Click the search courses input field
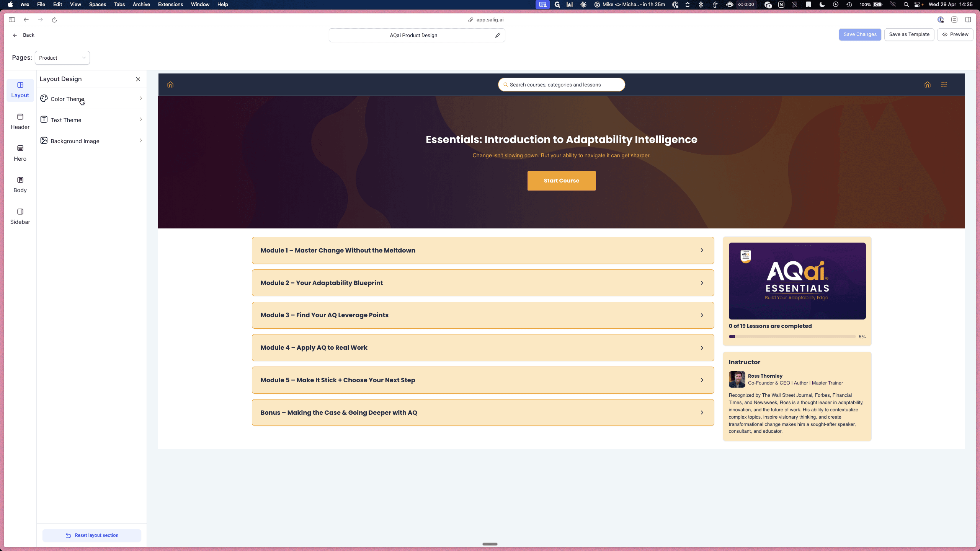The image size is (980, 551). tap(561, 85)
